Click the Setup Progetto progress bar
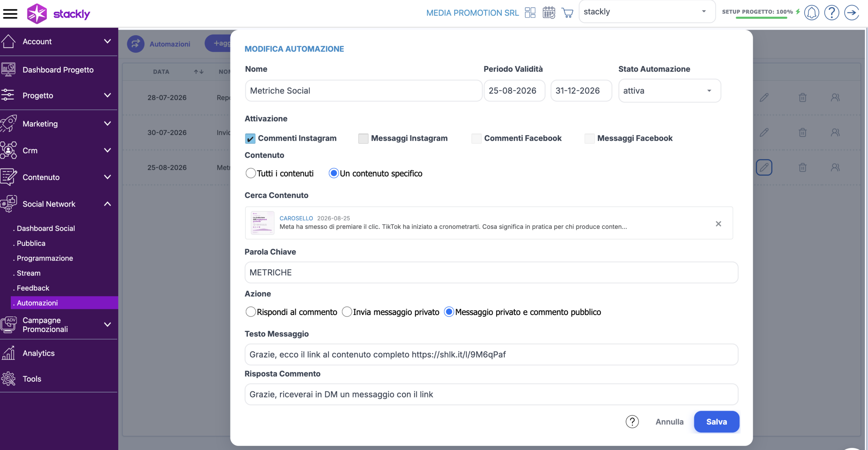The height and width of the screenshot is (450, 868). [761, 18]
